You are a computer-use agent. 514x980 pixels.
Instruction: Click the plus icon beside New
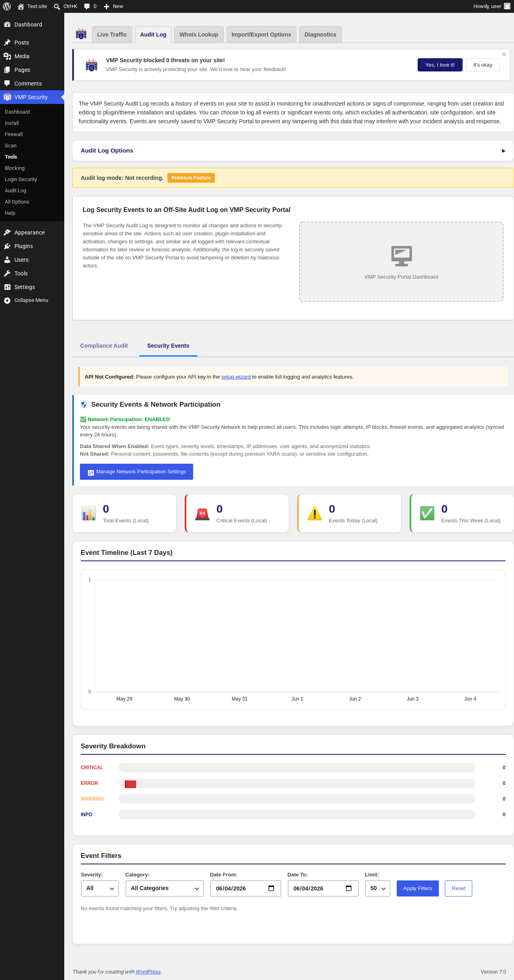106,6
